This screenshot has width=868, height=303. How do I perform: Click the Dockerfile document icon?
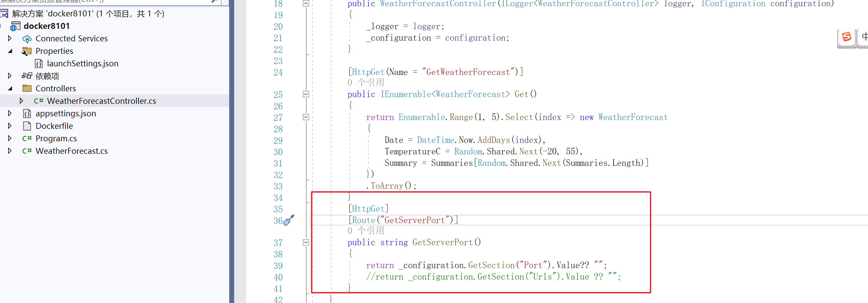click(x=27, y=126)
